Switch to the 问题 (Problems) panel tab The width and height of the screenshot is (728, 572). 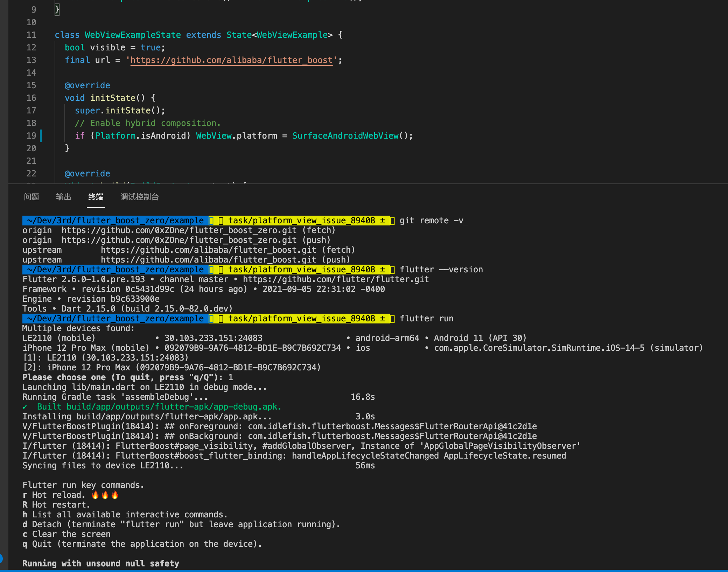(31, 197)
